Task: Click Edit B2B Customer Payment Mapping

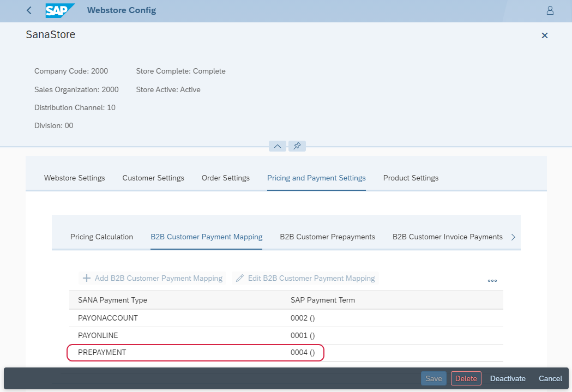Action: click(305, 278)
